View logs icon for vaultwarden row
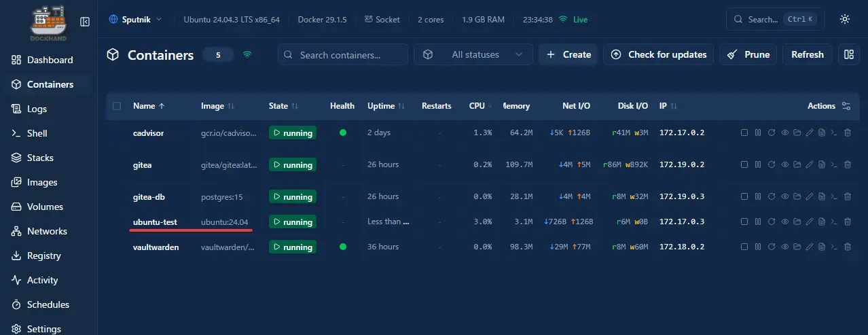 coord(822,247)
